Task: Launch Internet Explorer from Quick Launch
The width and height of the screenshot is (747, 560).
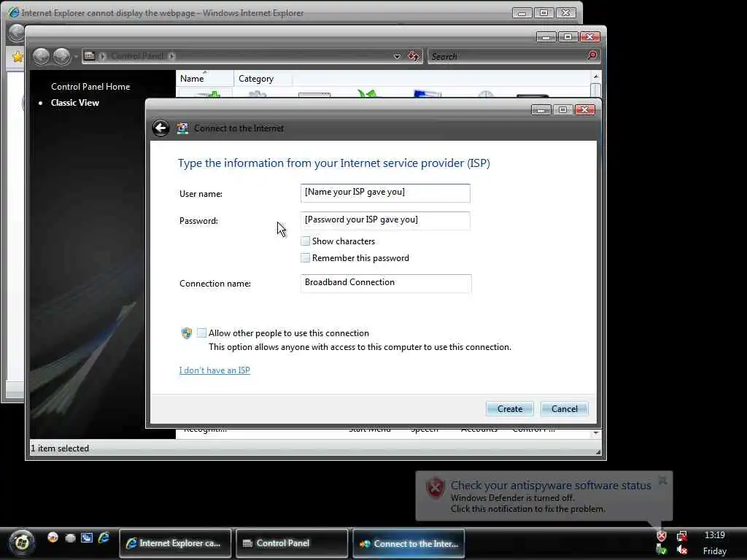Action: click(x=104, y=537)
